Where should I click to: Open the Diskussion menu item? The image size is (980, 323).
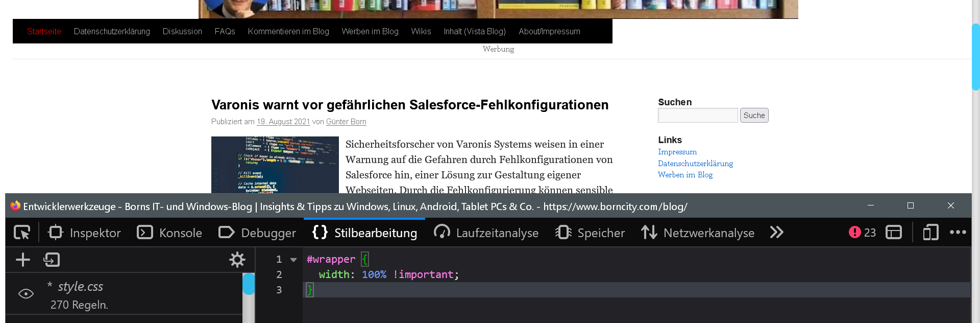[x=182, y=32]
